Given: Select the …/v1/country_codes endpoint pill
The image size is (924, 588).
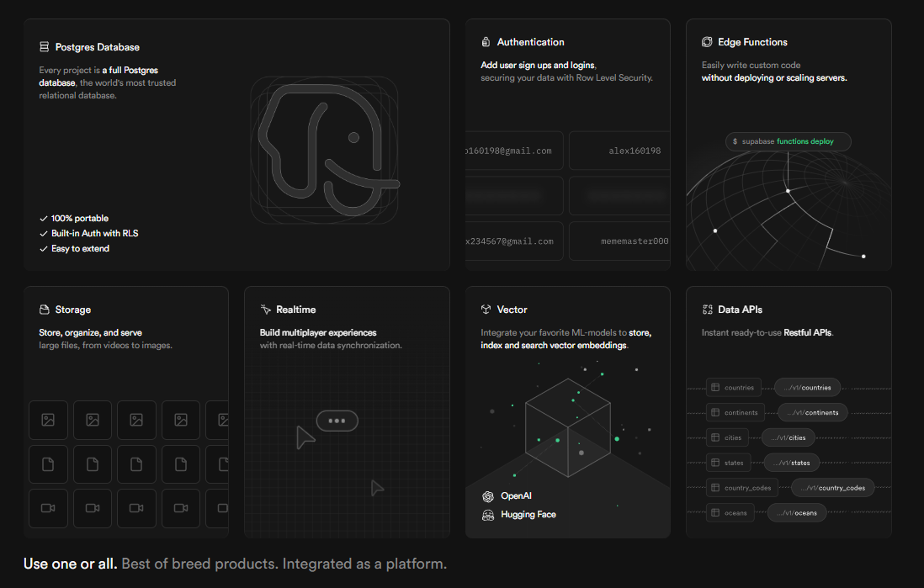Looking at the screenshot, I should [x=833, y=488].
